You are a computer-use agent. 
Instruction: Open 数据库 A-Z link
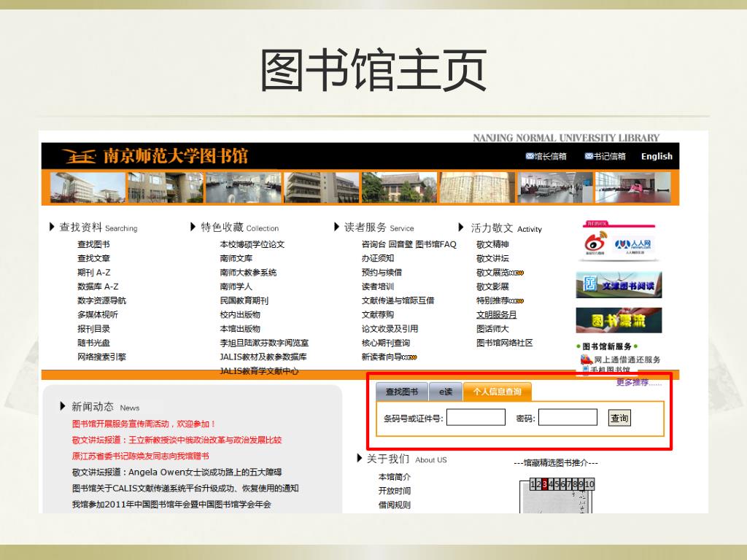click(98, 286)
